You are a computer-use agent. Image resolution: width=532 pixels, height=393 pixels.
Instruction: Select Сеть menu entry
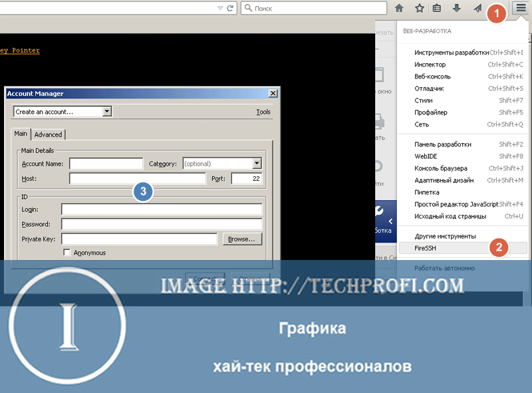[463, 124]
